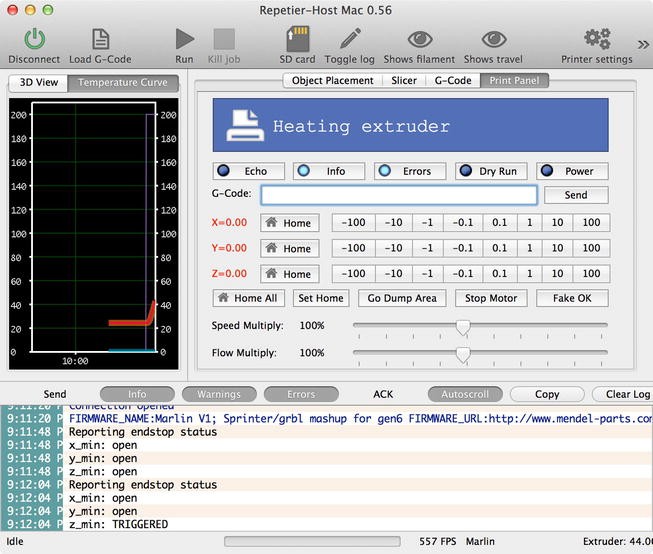Screen dimensions: 653x554
Task: Move X axis by -100
Action: point(354,223)
